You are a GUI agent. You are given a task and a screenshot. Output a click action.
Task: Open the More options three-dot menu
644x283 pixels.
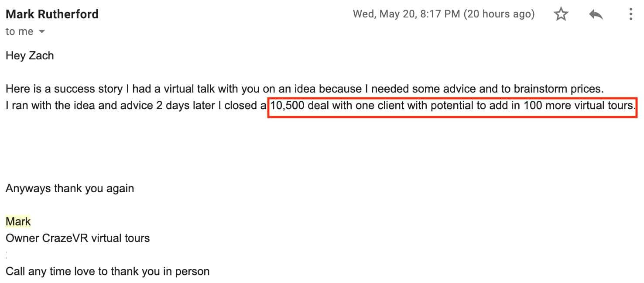(630, 14)
